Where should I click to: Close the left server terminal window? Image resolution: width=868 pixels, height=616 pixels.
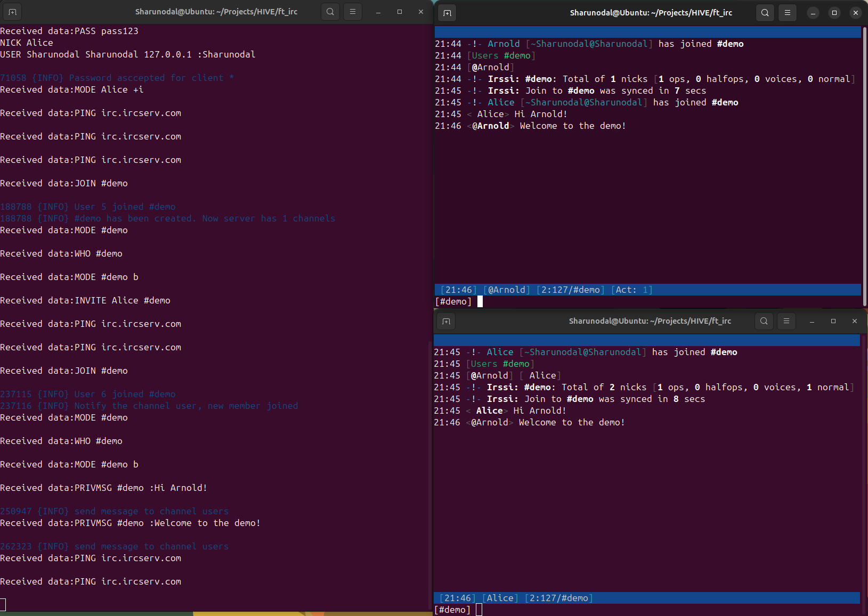[x=421, y=12]
